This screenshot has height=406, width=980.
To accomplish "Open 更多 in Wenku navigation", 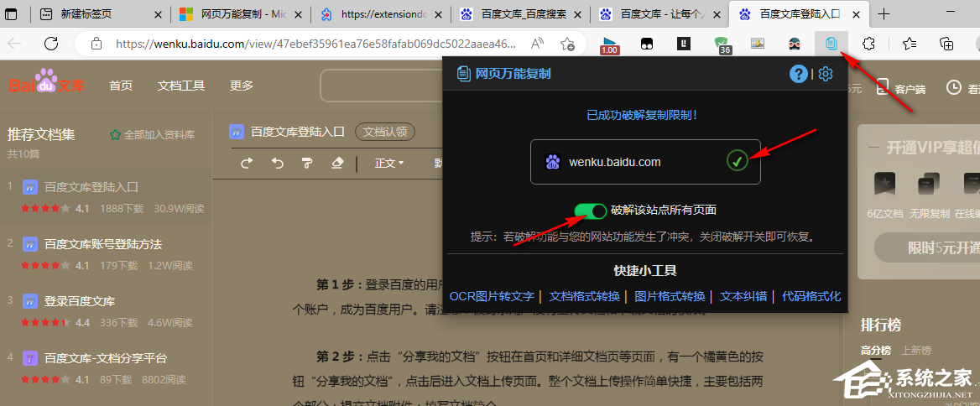I will tap(242, 86).
